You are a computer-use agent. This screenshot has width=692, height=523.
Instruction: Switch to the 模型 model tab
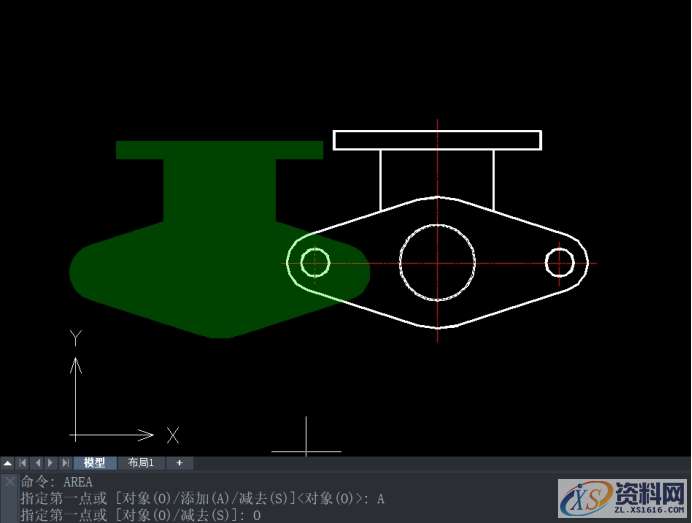pyautogui.click(x=94, y=463)
